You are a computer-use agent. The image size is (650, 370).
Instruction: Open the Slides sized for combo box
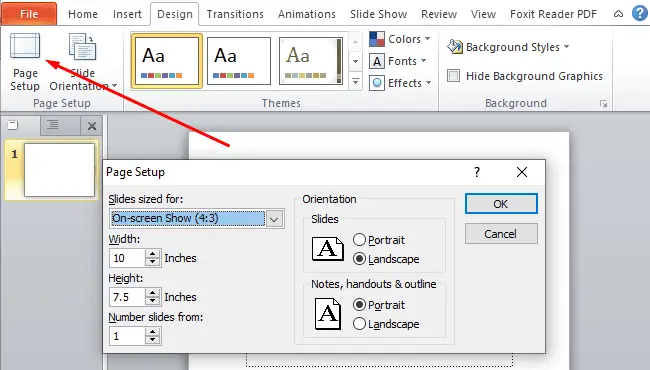(197, 218)
